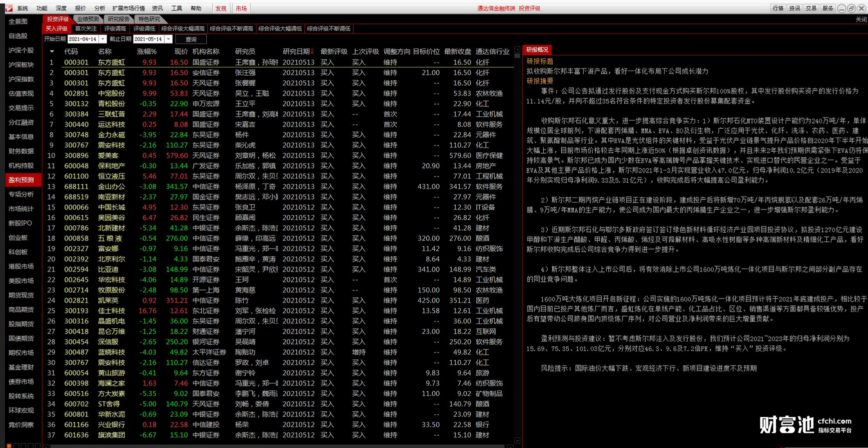Switch to the 特色研究 tab
This screenshot has height=448, width=868.
coord(149,19)
